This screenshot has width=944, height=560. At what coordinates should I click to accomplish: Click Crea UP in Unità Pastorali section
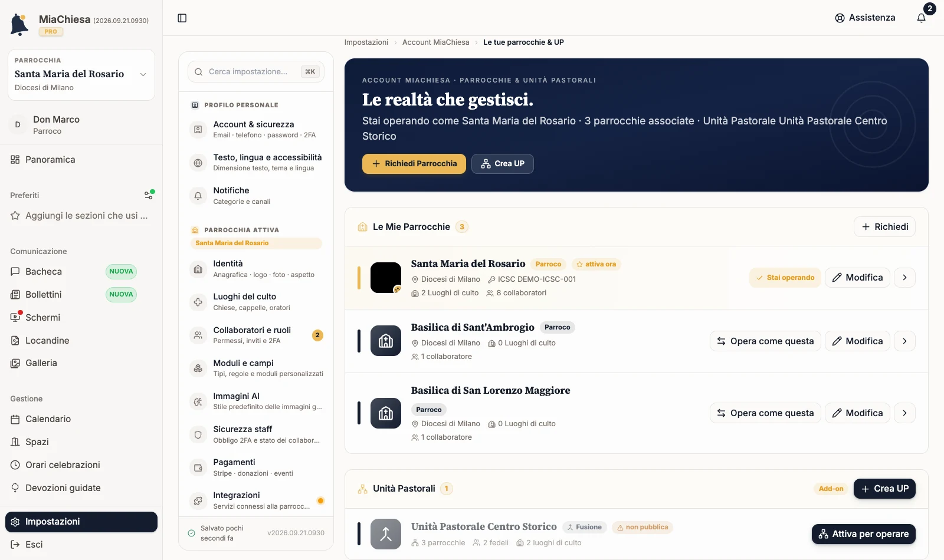884,489
